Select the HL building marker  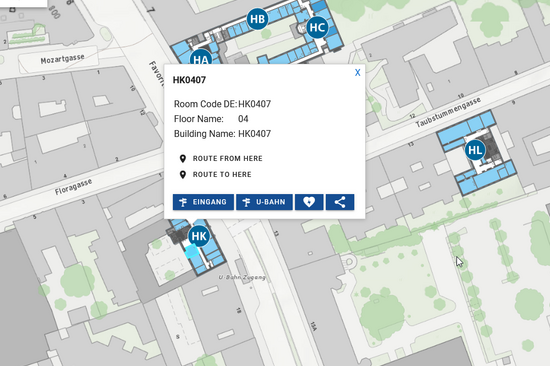[475, 150]
